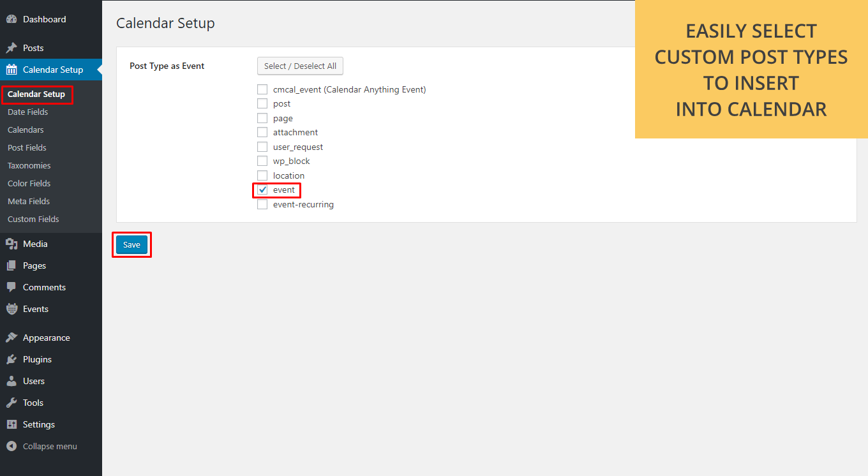The width and height of the screenshot is (868, 476).
Task: Click the Comments speech bubble icon
Action: click(x=11, y=287)
